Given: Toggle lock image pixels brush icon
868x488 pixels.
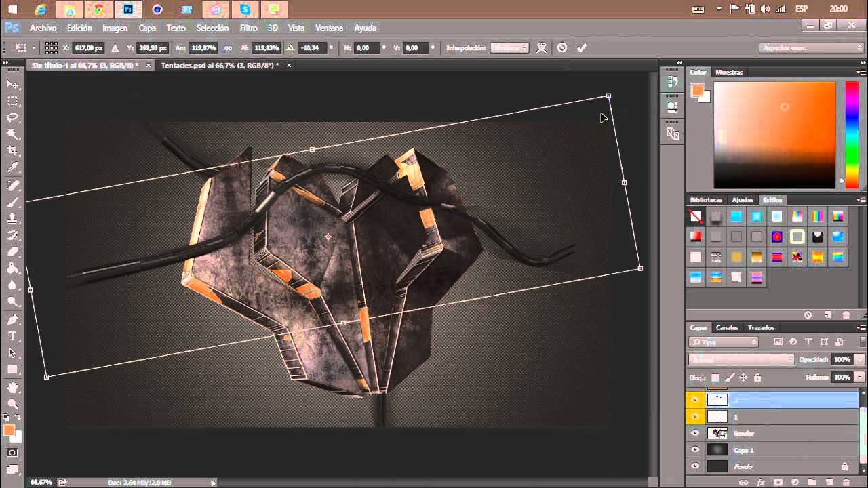Looking at the screenshot, I should tap(729, 378).
